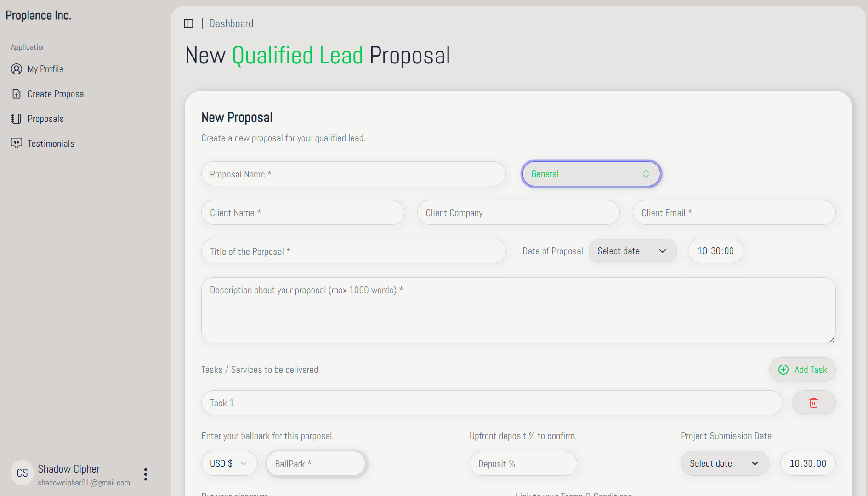Click the Create Proposal file icon

pyautogui.click(x=17, y=94)
